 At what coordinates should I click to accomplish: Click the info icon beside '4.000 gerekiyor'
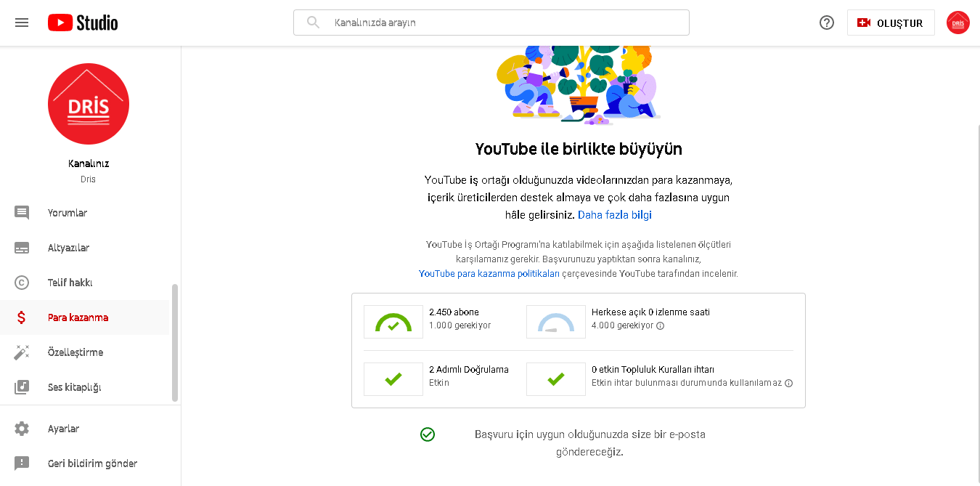coord(660,326)
